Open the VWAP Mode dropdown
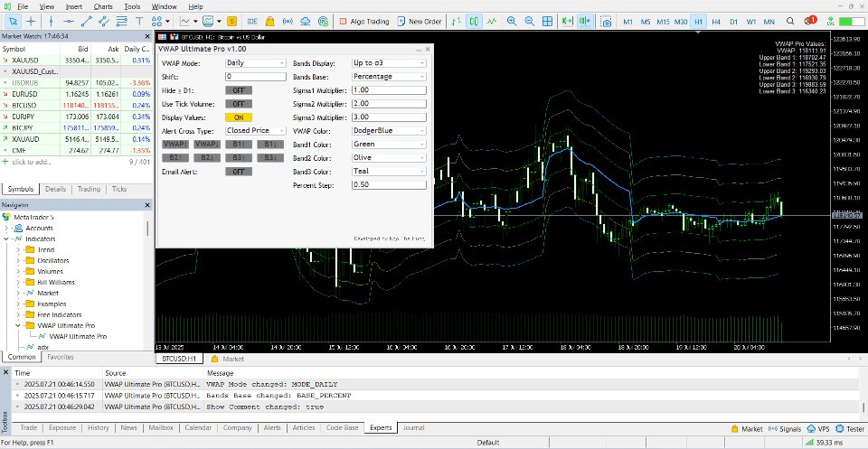Image resolution: width=868 pixels, height=449 pixels. pos(256,63)
